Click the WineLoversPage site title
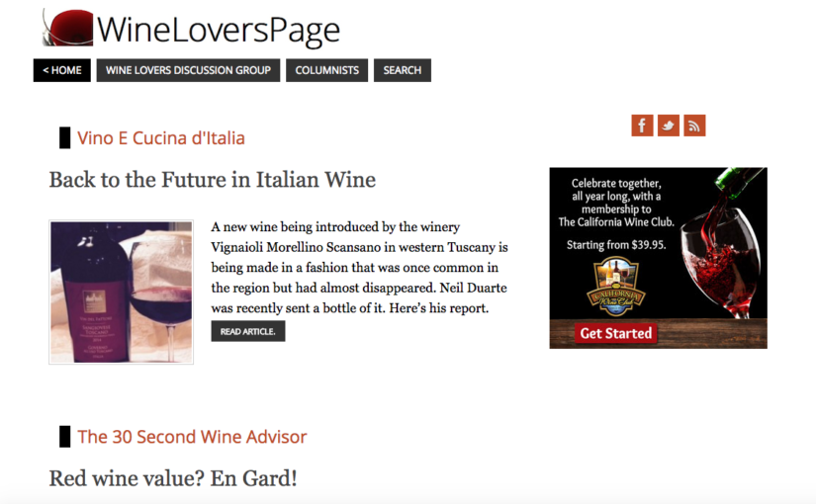Viewport: 816px width, 504px height. click(219, 30)
